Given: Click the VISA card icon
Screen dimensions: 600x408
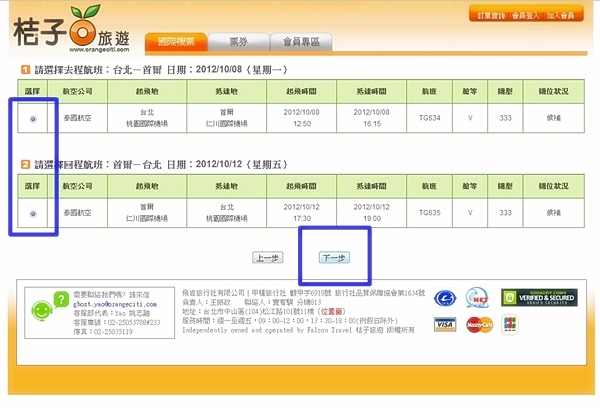Looking at the screenshot, I should click(x=445, y=324).
